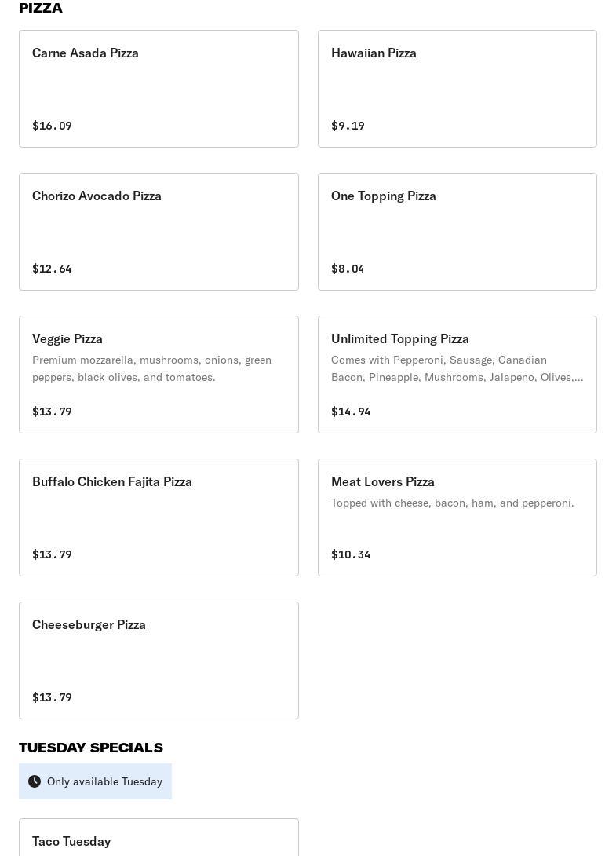Image resolution: width=616 pixels, height=856 pixels.
Task: Click the PIZZA section heading
Action: [x=40, y=8]
